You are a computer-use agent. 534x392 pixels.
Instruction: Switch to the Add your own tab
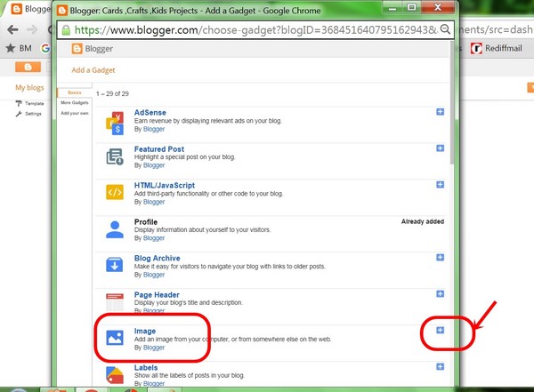75,113
